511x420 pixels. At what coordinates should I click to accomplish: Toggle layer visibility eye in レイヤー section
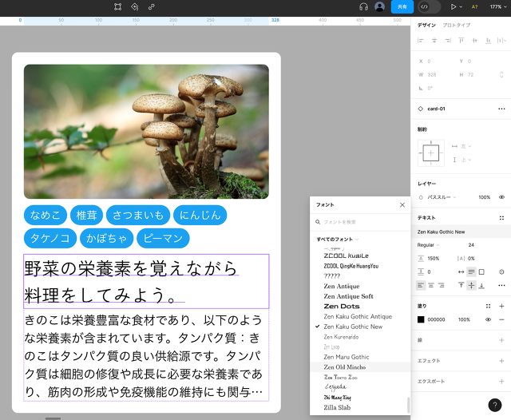pyautogui.click(x=501, y=197)
